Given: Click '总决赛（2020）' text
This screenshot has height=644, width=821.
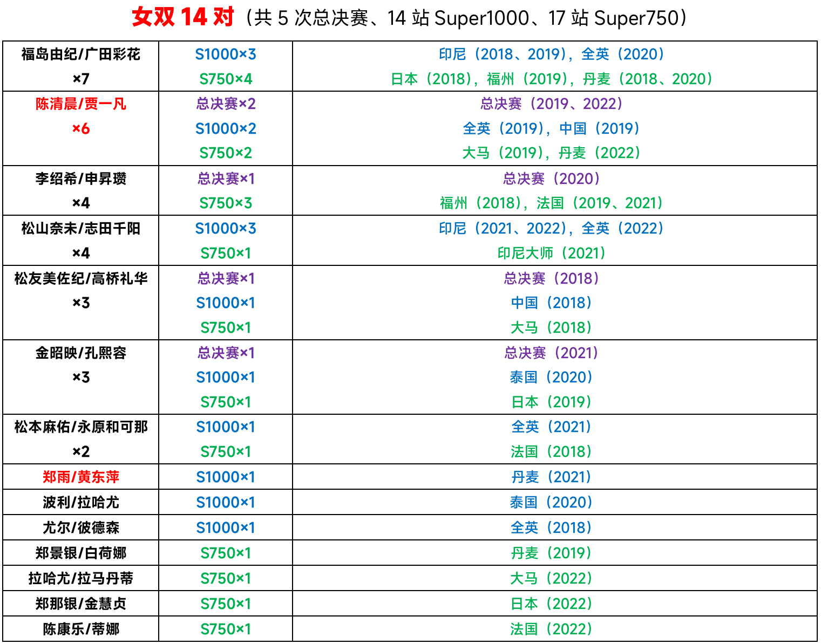Looking at the screenshot, I should tap(552, 179).
